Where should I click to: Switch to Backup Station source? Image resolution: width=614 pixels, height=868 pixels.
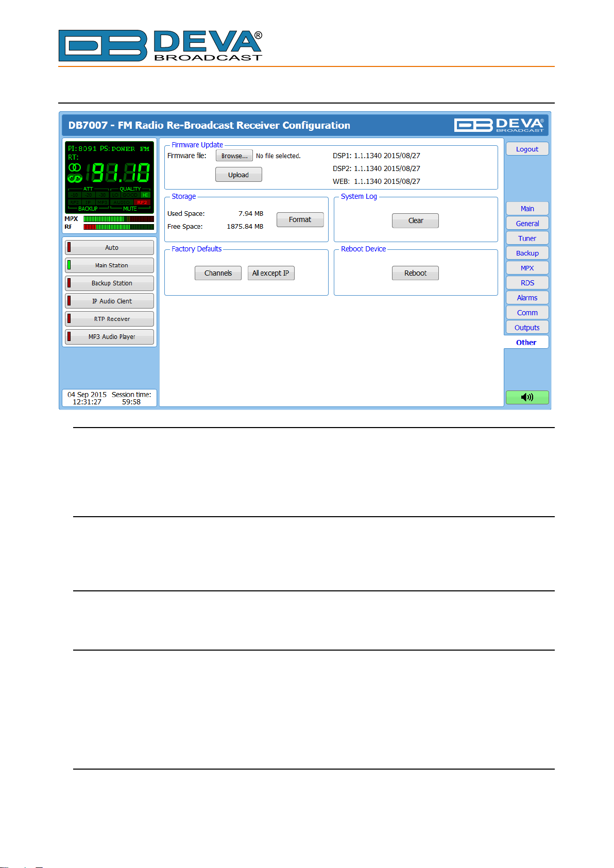tap(109, 283)
